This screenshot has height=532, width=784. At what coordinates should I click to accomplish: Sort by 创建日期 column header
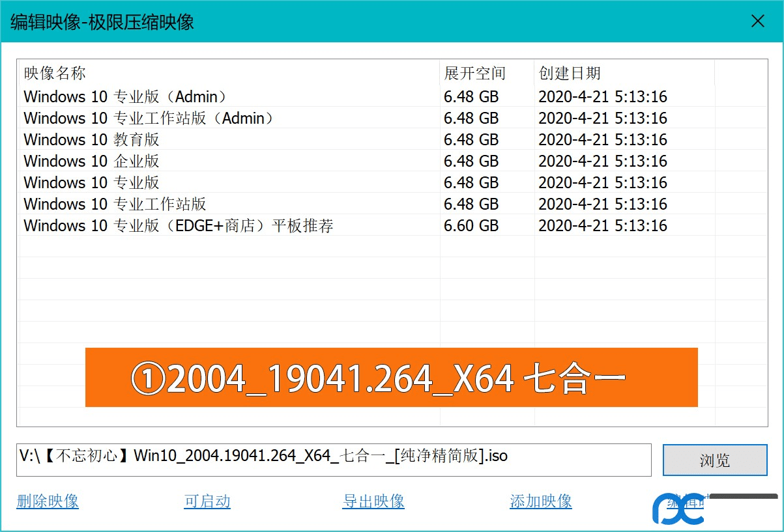pos(624,73)
